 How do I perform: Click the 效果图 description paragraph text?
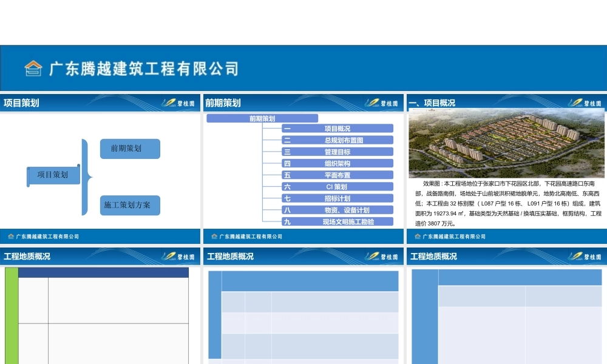coord(508,203)
